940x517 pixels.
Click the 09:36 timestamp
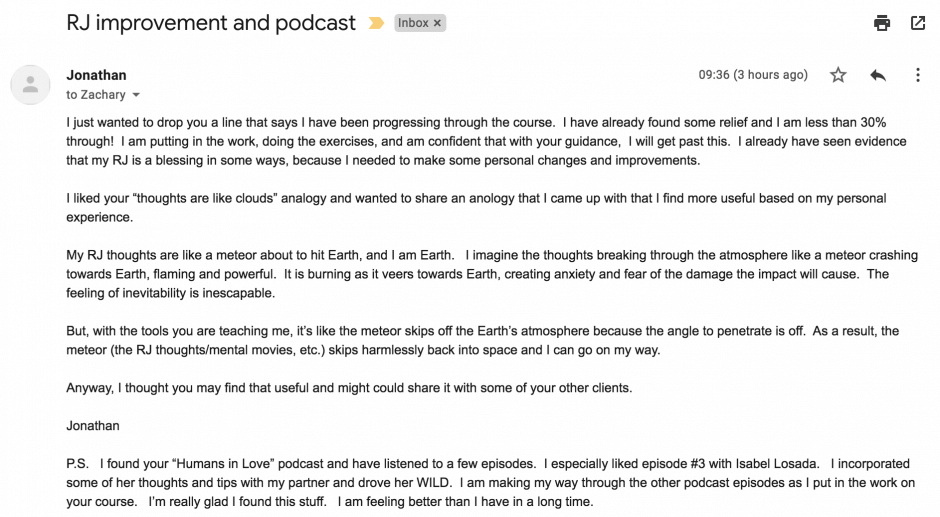[x=753, y=75]
